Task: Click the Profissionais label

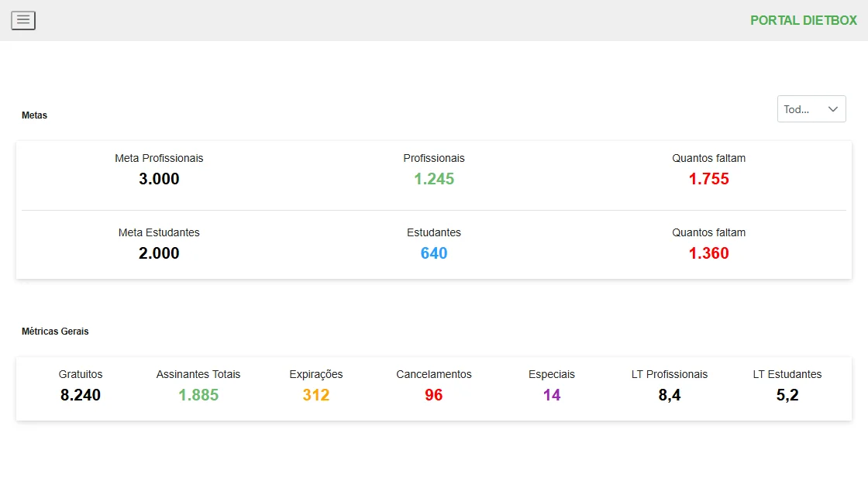Action: pyautogui.click(x=434, y=158)
